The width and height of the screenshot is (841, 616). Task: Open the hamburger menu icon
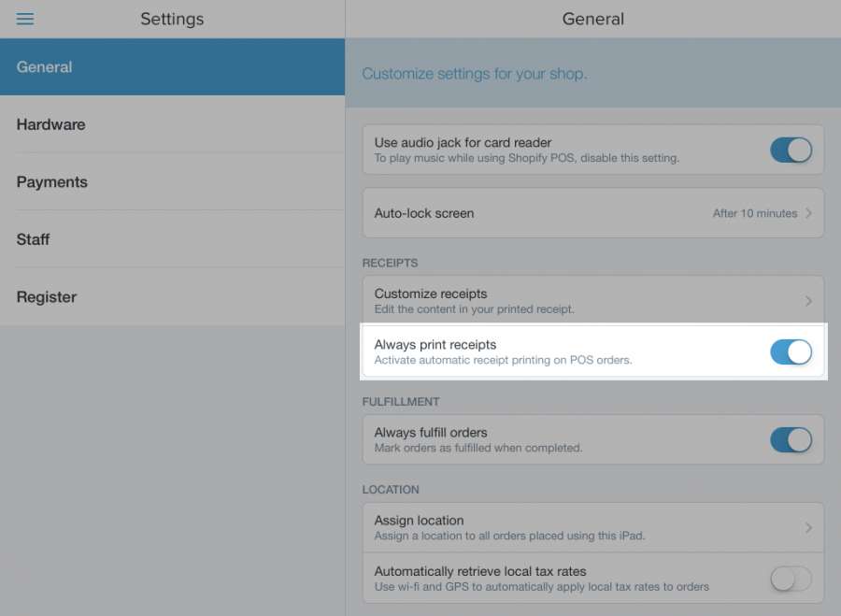click(24, 19)
